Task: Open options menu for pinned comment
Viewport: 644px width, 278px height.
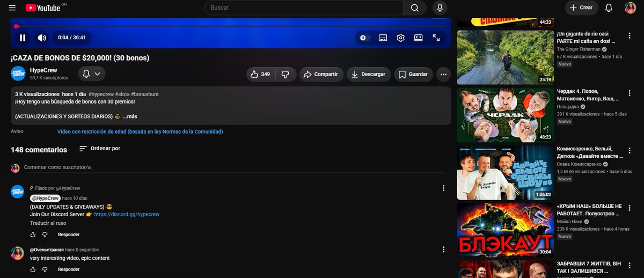Action: [443, 188]
